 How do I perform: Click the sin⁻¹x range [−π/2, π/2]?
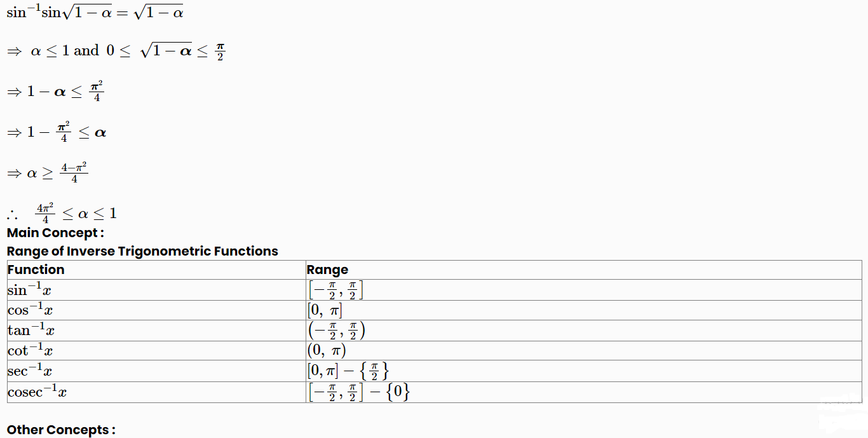click(x=336, y=290)
